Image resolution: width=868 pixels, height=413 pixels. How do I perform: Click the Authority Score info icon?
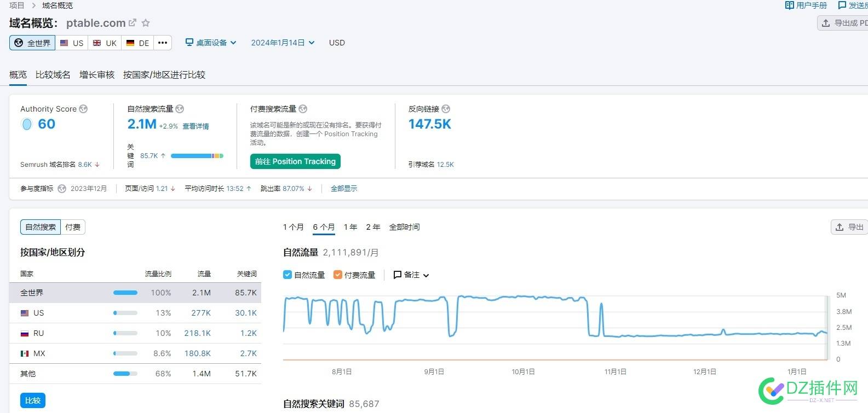pyautogui.click(x=83, y=109)
